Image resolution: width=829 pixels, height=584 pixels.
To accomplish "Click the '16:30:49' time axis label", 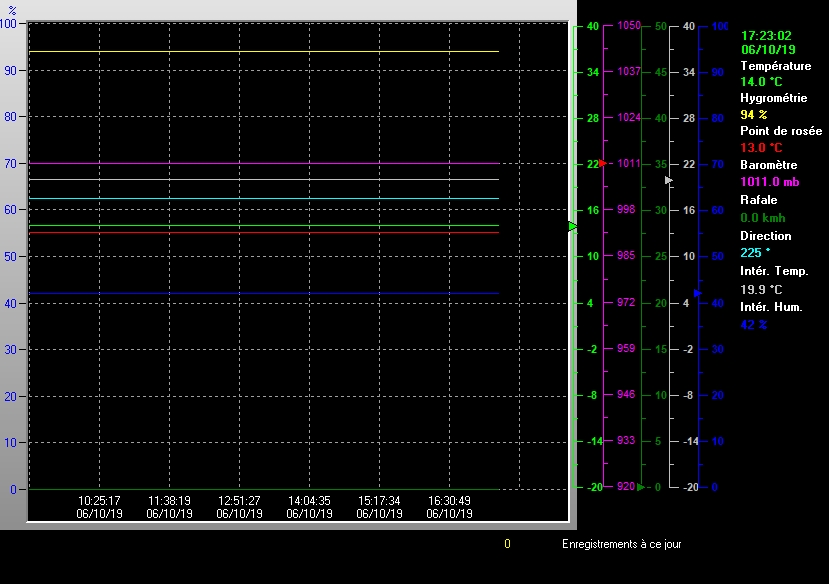I will click(x=449, y=500).
